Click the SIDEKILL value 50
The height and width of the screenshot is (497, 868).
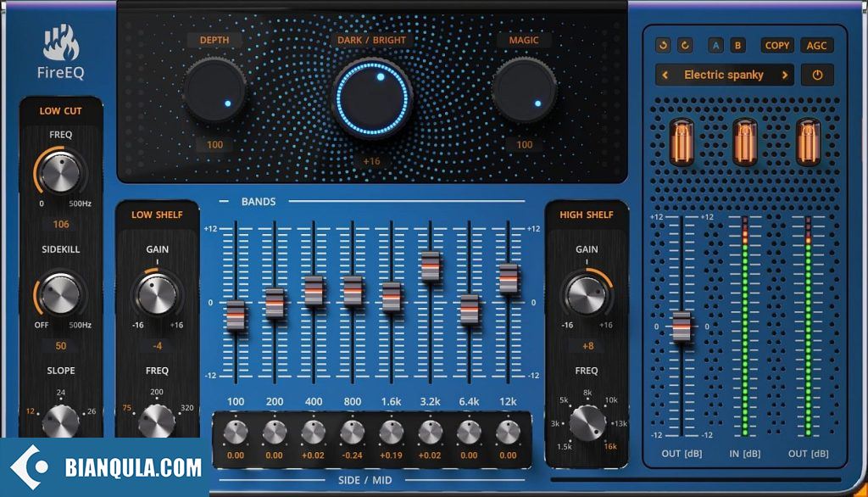coord(61,346)
